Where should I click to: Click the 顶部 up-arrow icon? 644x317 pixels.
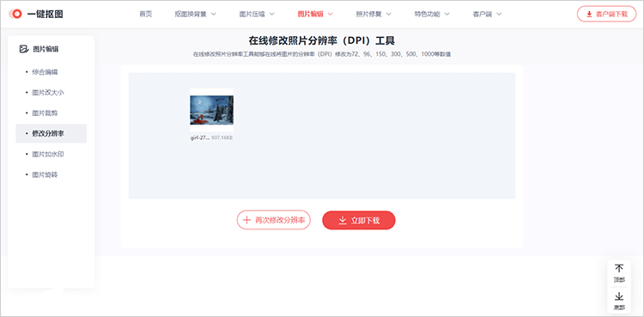618,269
